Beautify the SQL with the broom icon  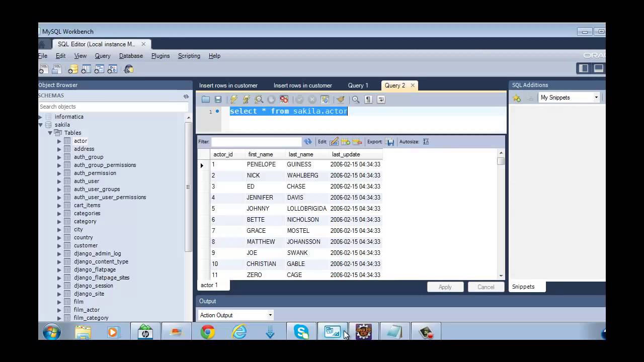pos(340,100)
